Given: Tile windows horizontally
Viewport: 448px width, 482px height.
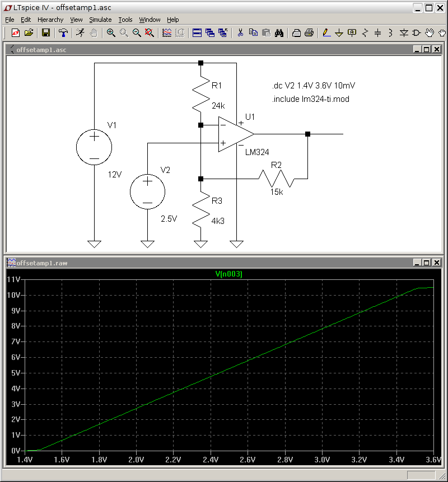Looking at the screenshot, I should pos(197,32).
